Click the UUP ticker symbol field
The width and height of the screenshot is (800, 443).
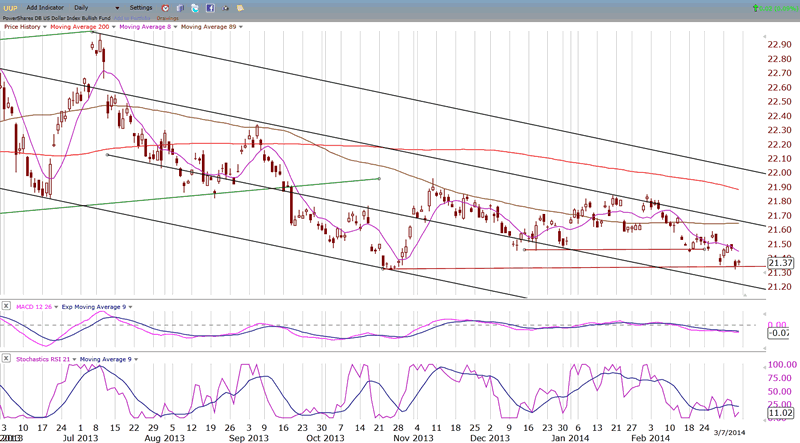click(x=10, y=7)
